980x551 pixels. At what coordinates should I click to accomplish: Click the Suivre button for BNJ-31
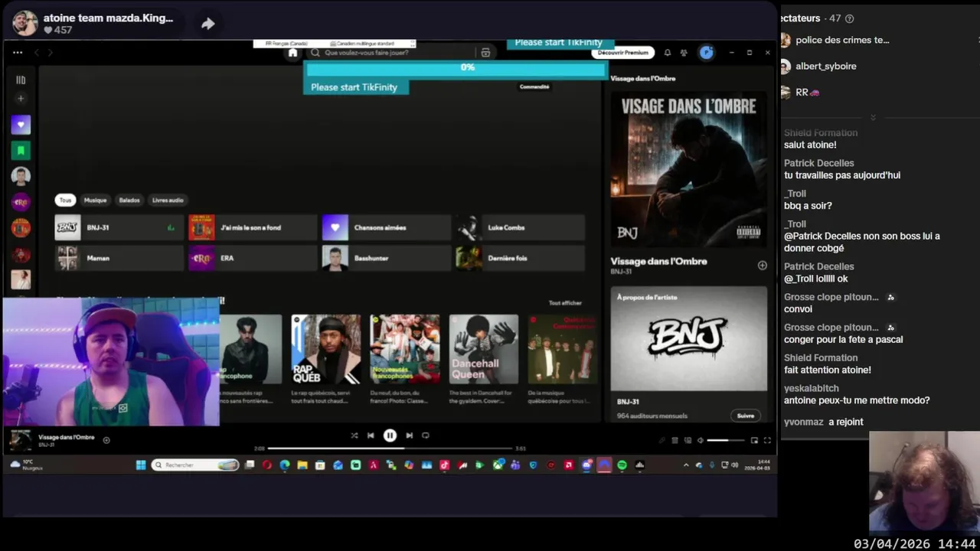(x=746, y=416)
